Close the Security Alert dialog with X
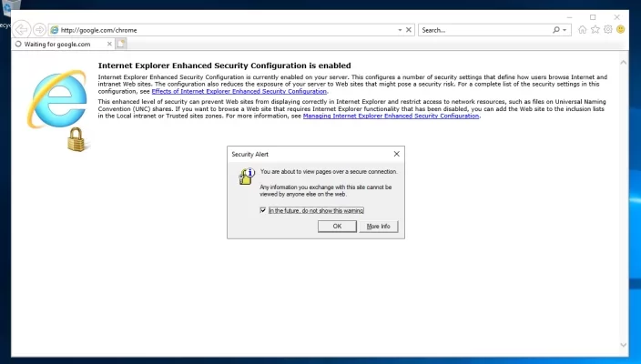641x364 pixels. point(396,155)
